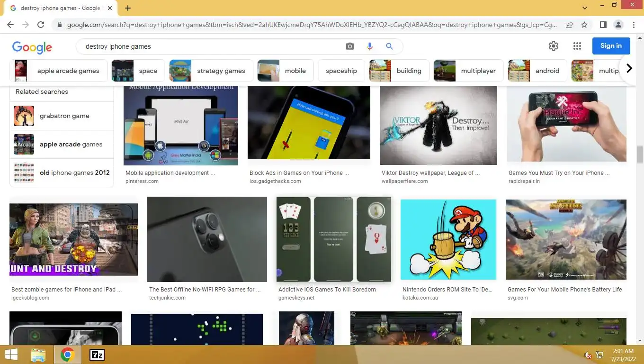Viewport: 644px width, 364px height.
Task: Open Hunt and Destroy zombie image
Action: pos(73,239)
